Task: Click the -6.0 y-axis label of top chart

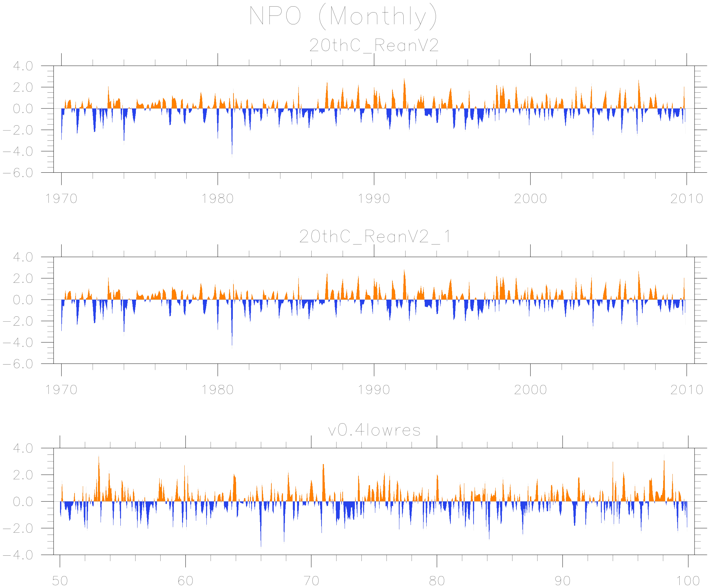Action: (x=18, y=173)
